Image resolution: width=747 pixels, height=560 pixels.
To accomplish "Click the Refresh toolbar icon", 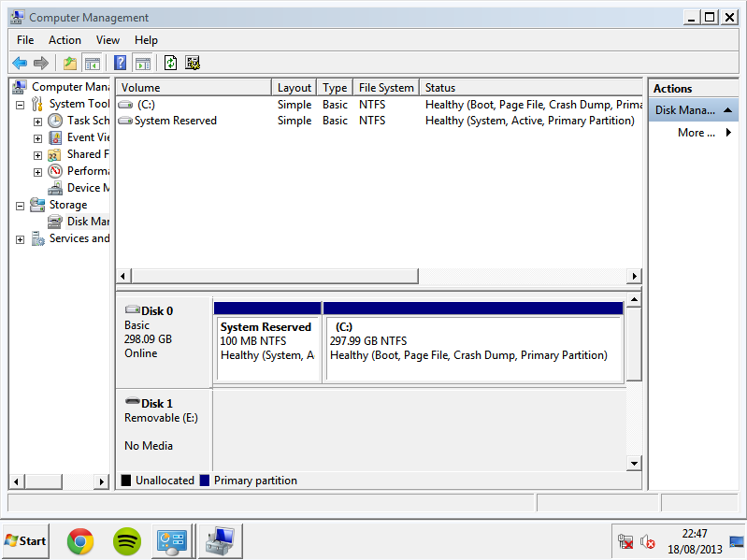I will pyautogui.click(x=170, y=63).
